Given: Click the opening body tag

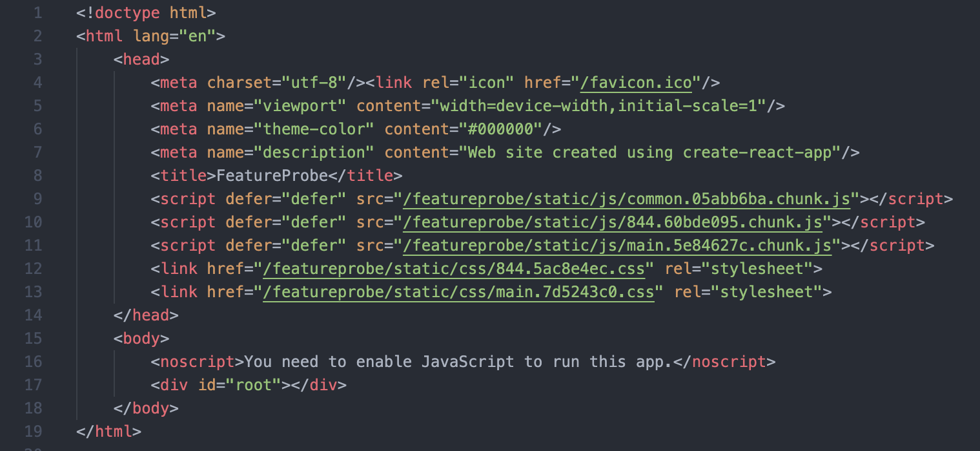Looking at the screenshot, I should (141, 339).
